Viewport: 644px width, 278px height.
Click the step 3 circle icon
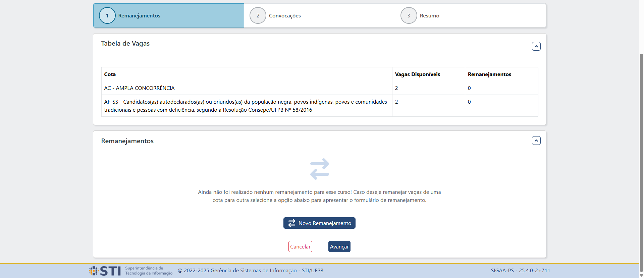tap(409, 16)
